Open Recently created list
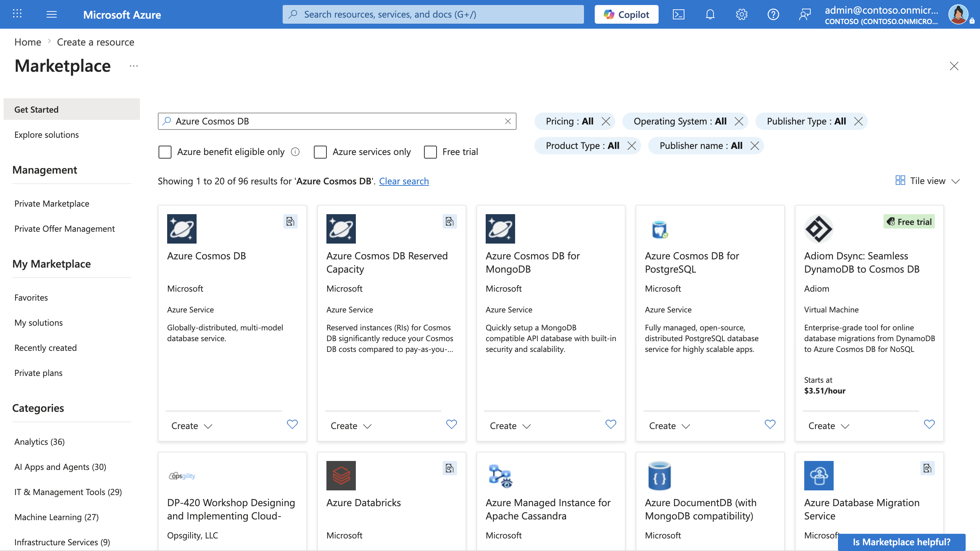Viewport: 980px width, 551px height. 46,348
